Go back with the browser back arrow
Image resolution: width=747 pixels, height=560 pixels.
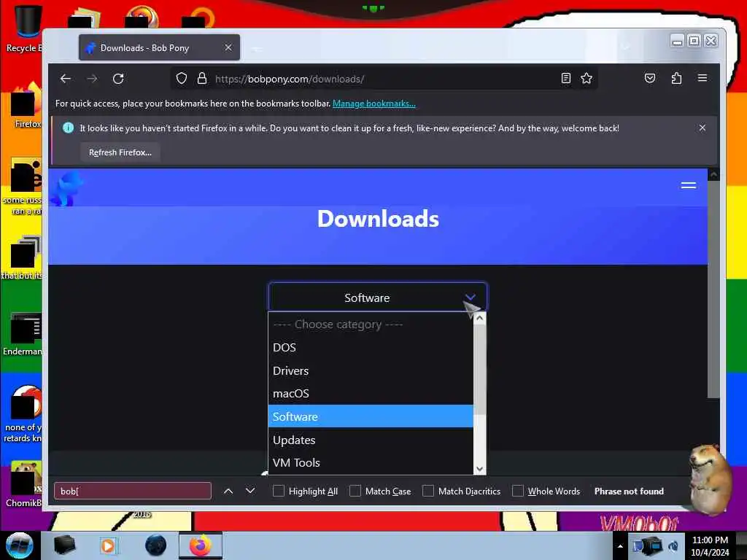[66, 79]
